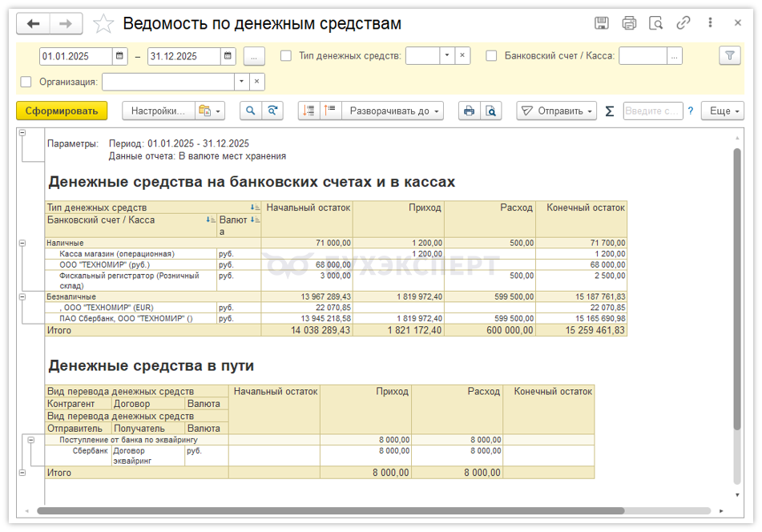Click the filter funnel icon
762x532 pixels.
[729, 55]
